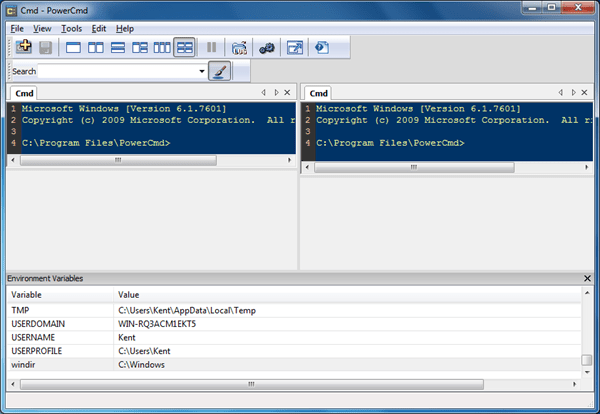Open a new command prompt with the plus icon
Screen dimensions: 600x414
pyautogui.click(x=24, y=47)
